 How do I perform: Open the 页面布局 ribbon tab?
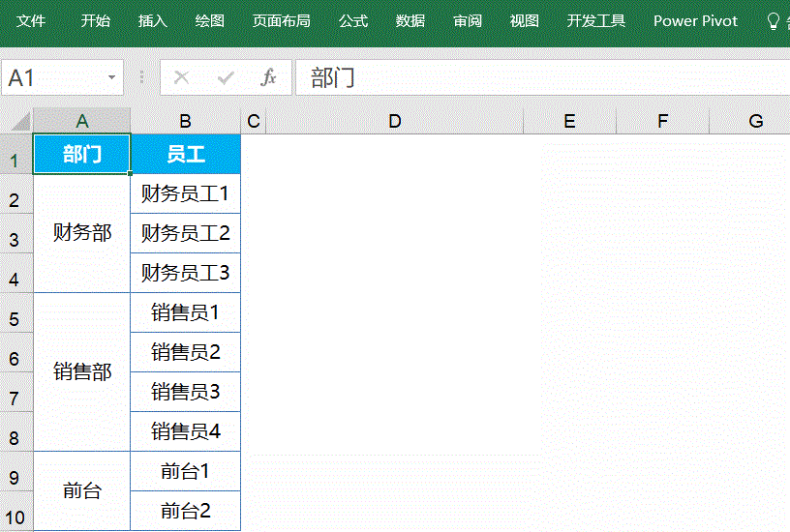pos(281,21)
